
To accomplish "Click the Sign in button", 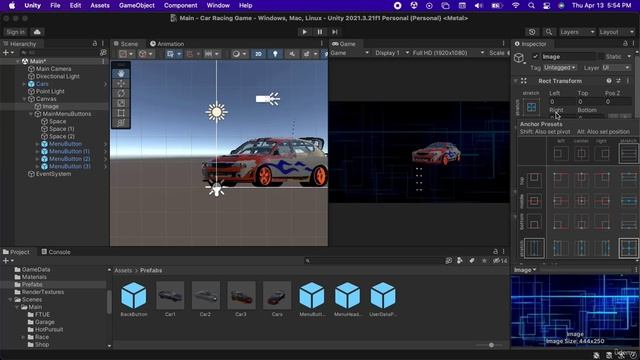I will [16, 32].
